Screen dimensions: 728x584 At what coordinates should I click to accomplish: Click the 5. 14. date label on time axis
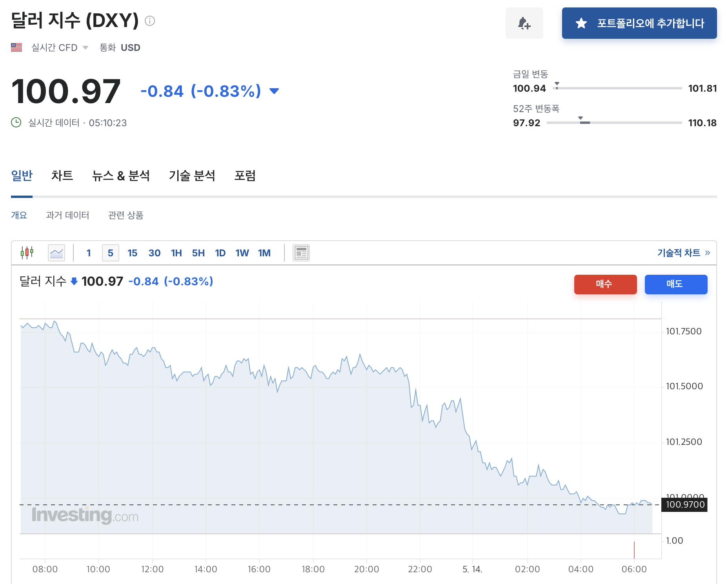(472, 569)
